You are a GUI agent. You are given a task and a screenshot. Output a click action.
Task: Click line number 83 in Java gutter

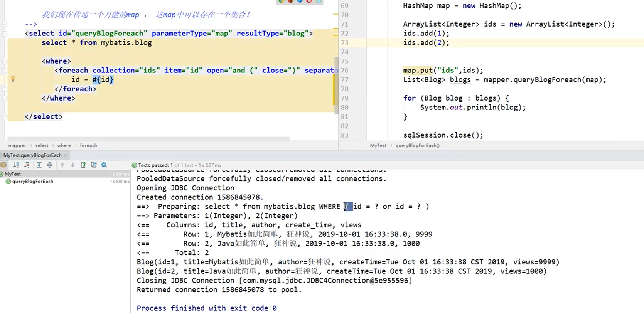(x=344, y=135)
